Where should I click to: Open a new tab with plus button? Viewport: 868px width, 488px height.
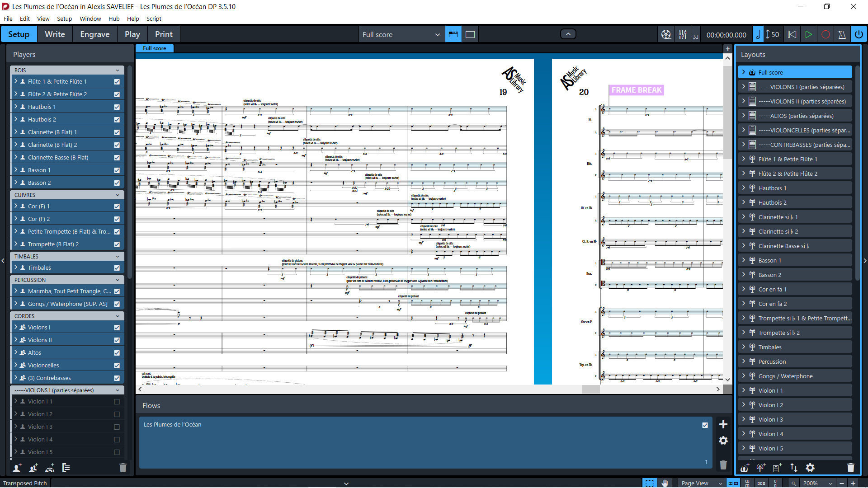[727, 48]
